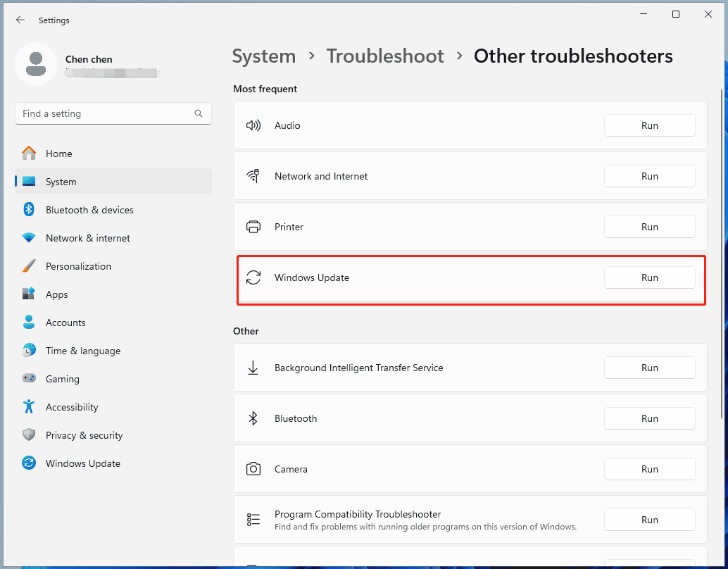
Task: Click the Program Compatibility Troubleshooter icon
Action: tap(253, 519)
